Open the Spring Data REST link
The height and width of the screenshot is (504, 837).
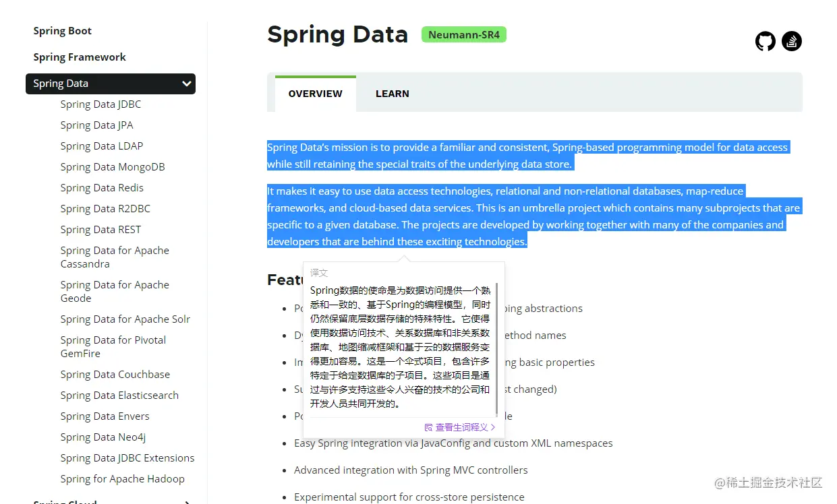click(x=100, y=230)
